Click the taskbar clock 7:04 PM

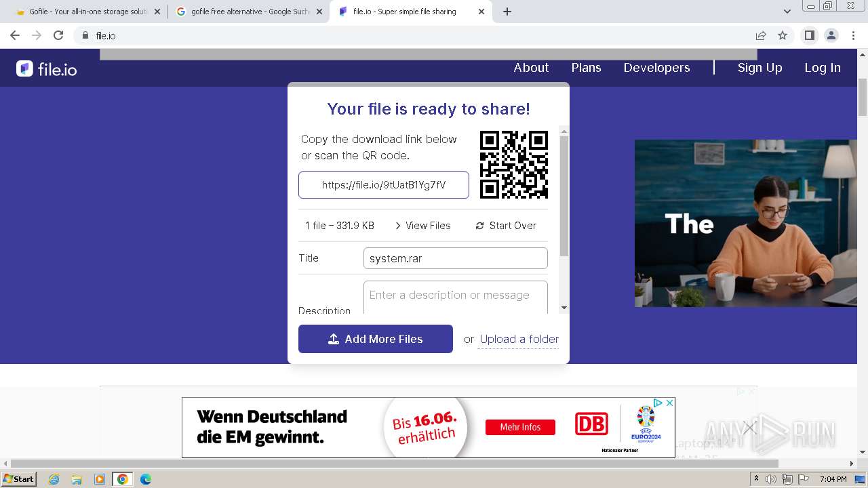click(833, 479)
